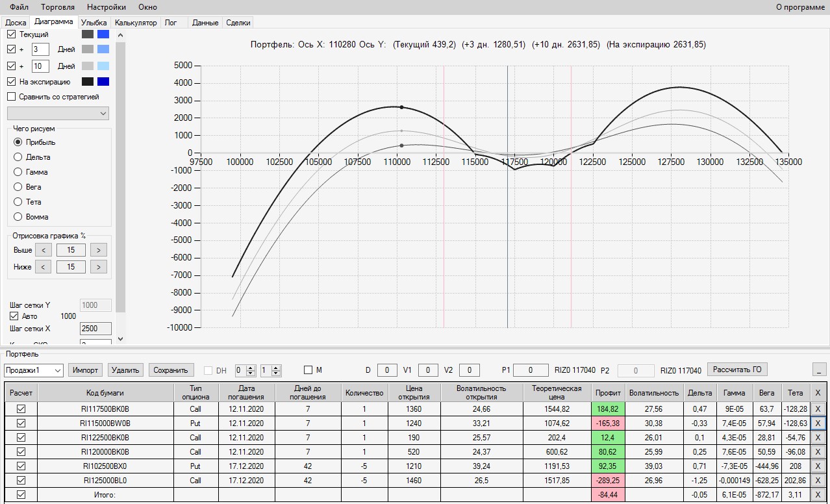The width and height of the screenshot is (830, 504).
Task: Uncheck Расчет for RI117500BK0B row
Action: pyautogui.click(x=21, y=409)
